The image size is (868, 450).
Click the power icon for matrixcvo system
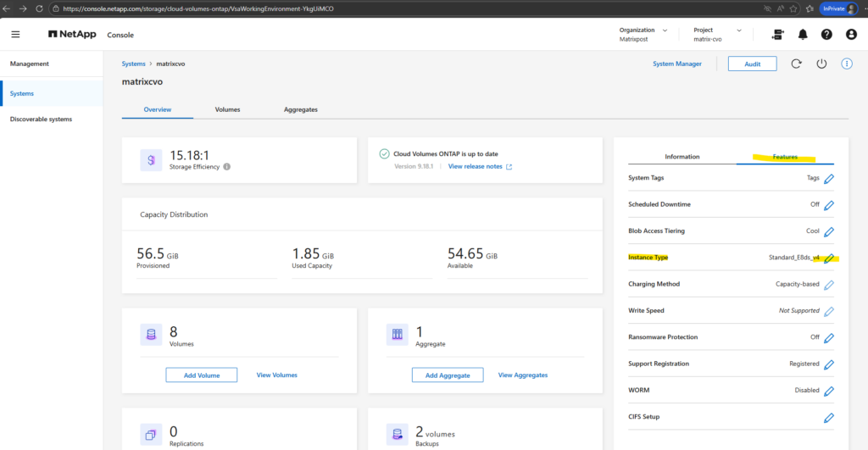point(821,64)
